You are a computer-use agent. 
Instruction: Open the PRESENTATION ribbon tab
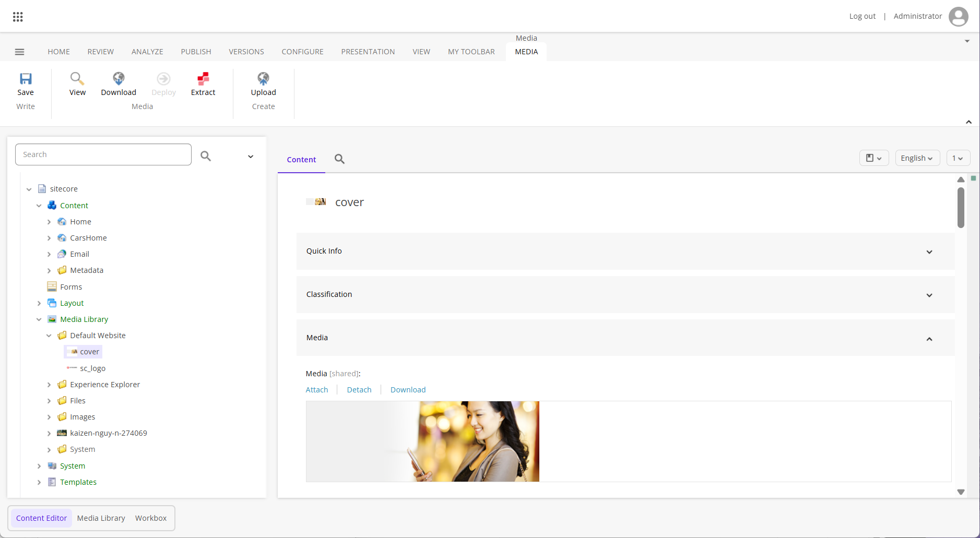pyautogui.click(x=368, y=52)
